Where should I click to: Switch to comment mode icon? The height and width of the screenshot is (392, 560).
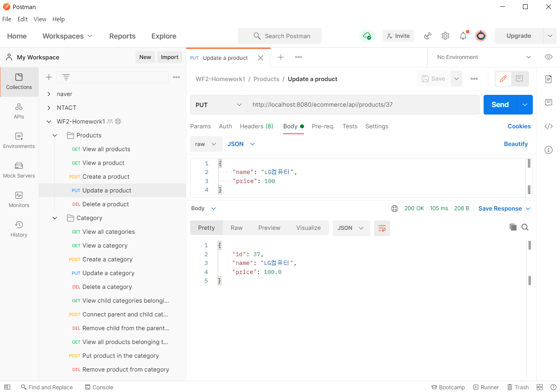(519, 79)
